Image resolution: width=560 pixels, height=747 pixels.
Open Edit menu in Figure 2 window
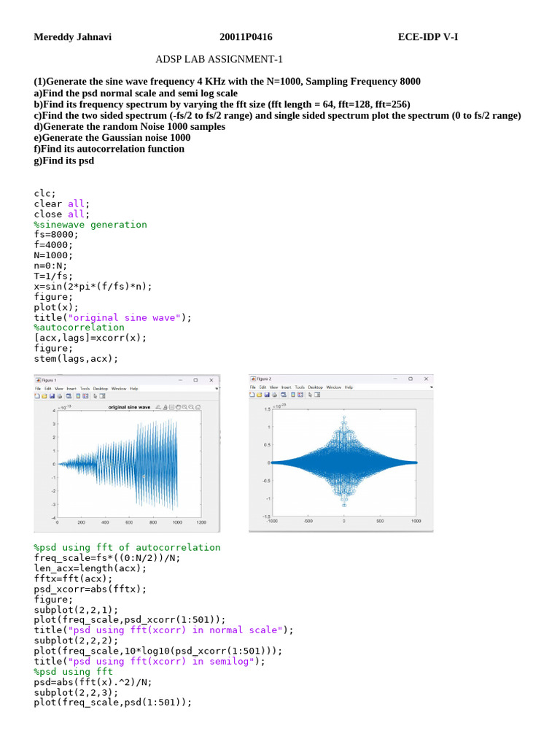point(262,387)
